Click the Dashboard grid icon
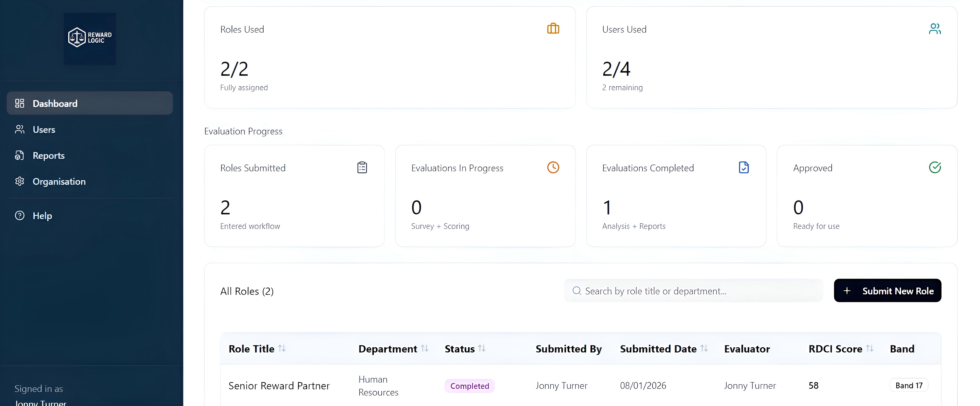 pos(19,103)
